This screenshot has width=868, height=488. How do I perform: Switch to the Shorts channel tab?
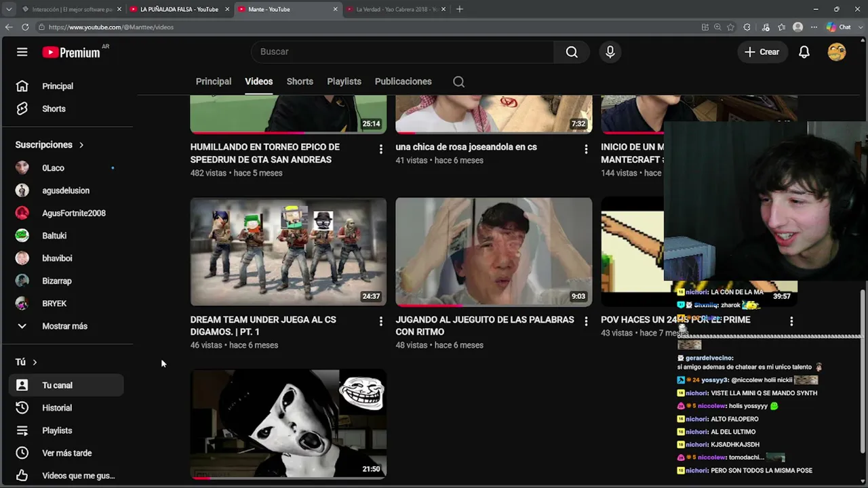pyautogui.click(x=300, y=81)
